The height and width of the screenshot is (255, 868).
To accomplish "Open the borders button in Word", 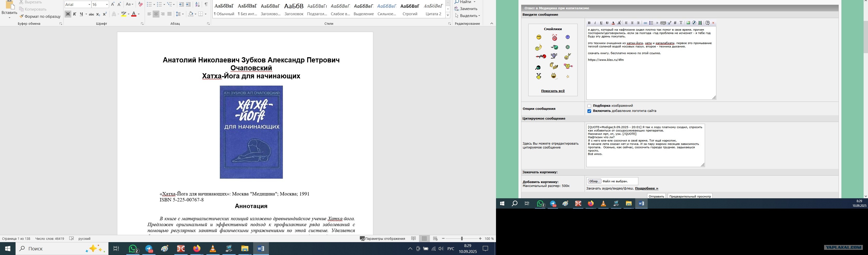I will (201, 14).
